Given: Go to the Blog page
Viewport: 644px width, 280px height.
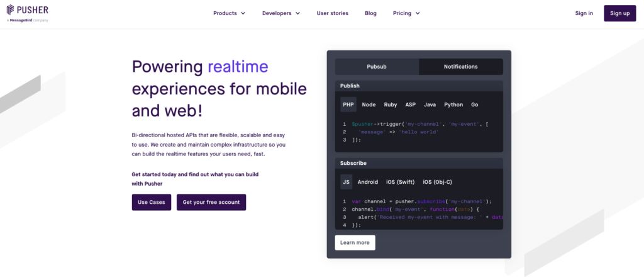Looking at the screenshot, I should (370, 13).
